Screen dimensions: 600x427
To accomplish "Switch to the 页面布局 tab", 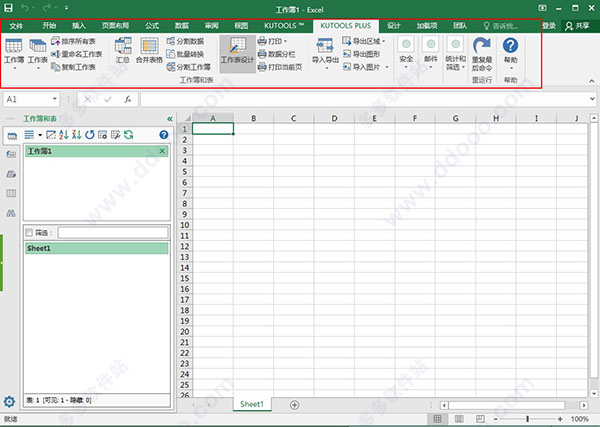I will point(115,26).
